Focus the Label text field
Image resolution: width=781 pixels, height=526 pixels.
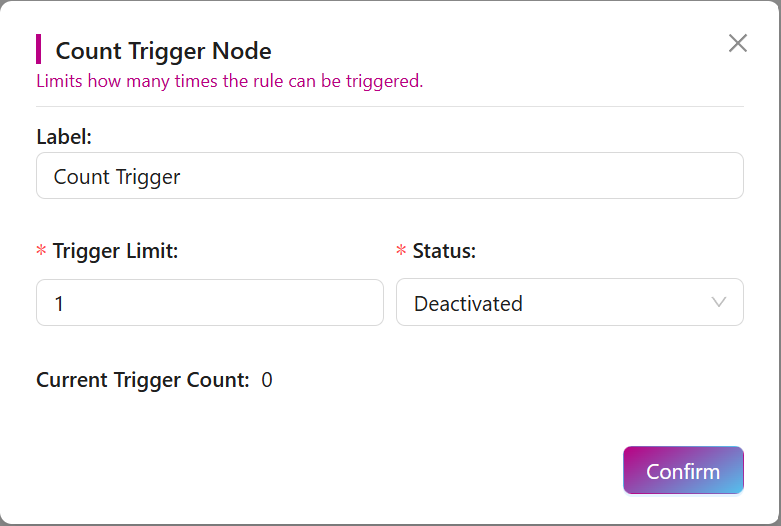point(389,176)
